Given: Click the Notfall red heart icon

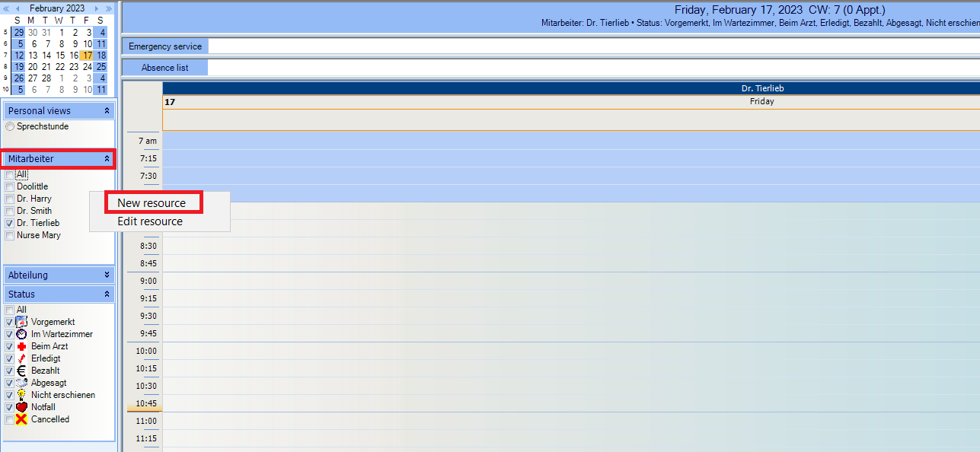Looking at the screenshot, I should 21,407.
